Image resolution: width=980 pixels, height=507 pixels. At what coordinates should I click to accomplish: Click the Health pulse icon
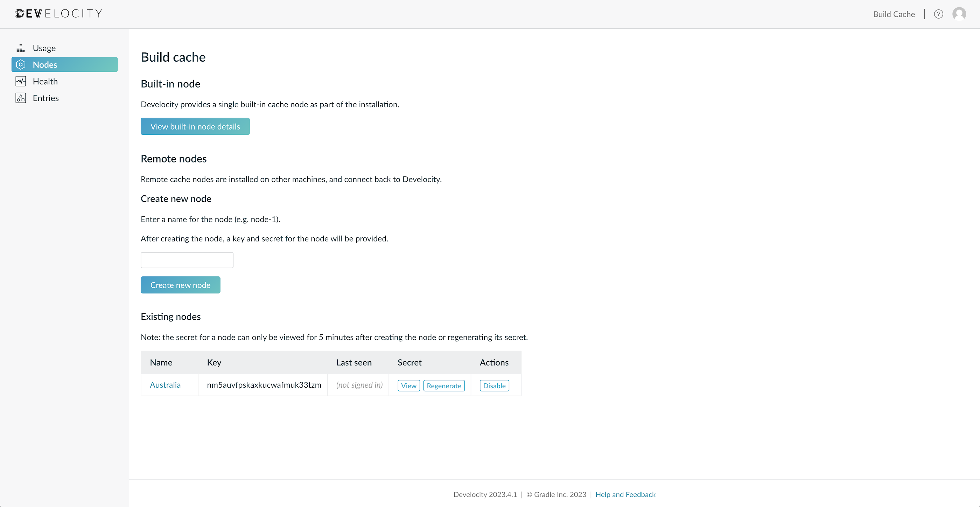pos(21,81)
